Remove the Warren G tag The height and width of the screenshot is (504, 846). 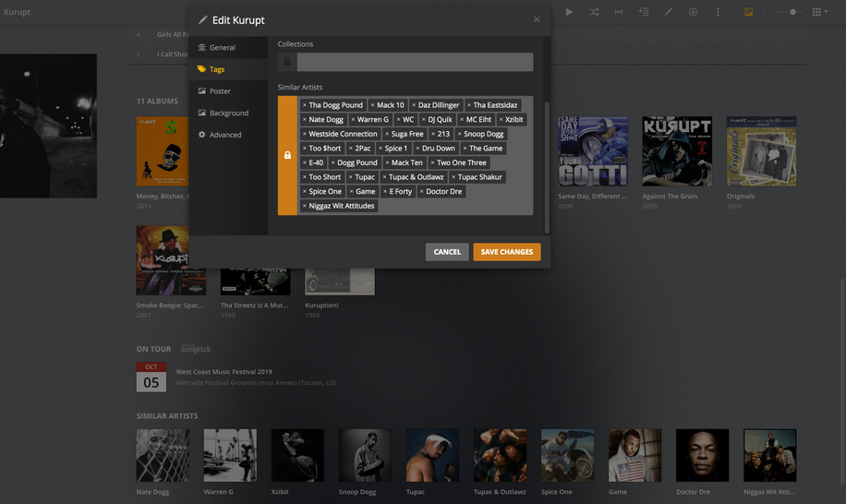pos(353,120)
